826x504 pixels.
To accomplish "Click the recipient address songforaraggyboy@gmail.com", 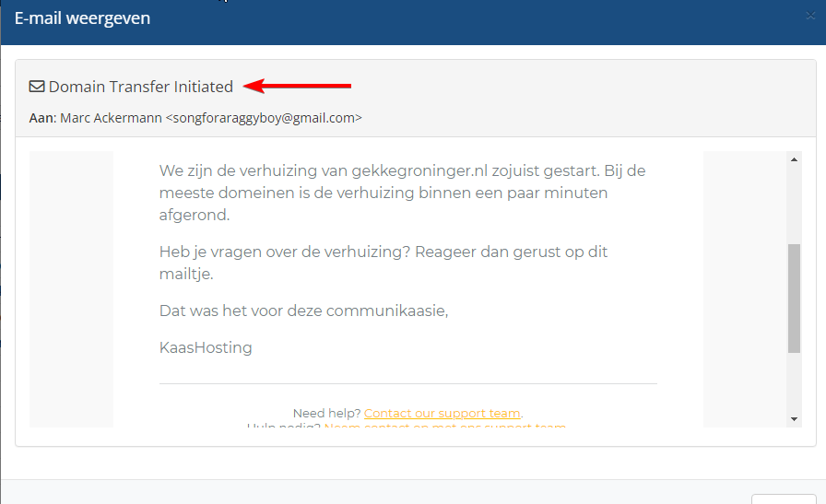I will (264, 118).
